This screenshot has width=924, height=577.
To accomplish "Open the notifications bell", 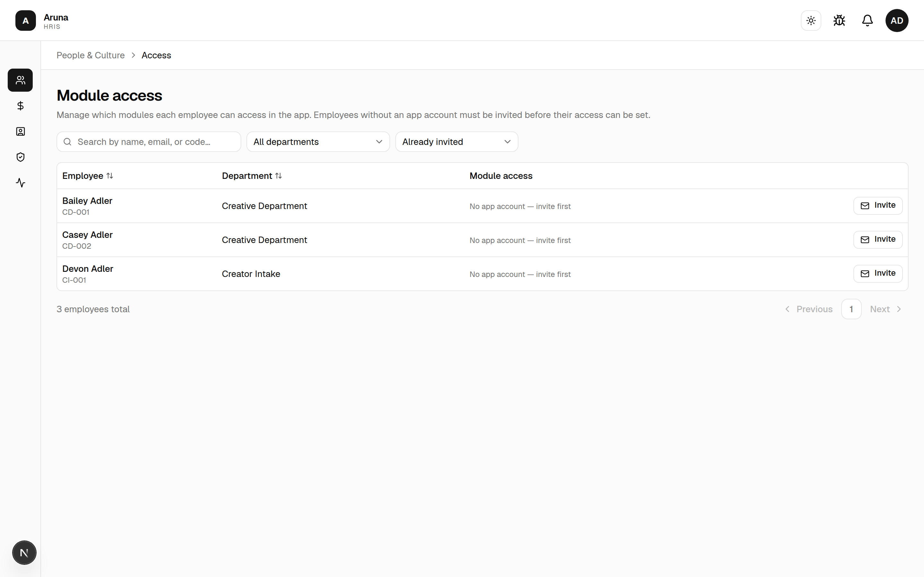I will tap(867, 20).
